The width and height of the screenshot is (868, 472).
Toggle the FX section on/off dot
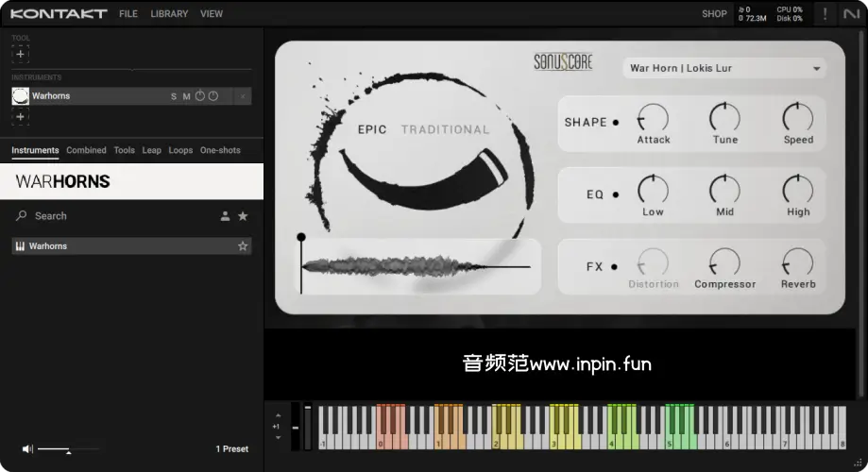pos(615,267)
